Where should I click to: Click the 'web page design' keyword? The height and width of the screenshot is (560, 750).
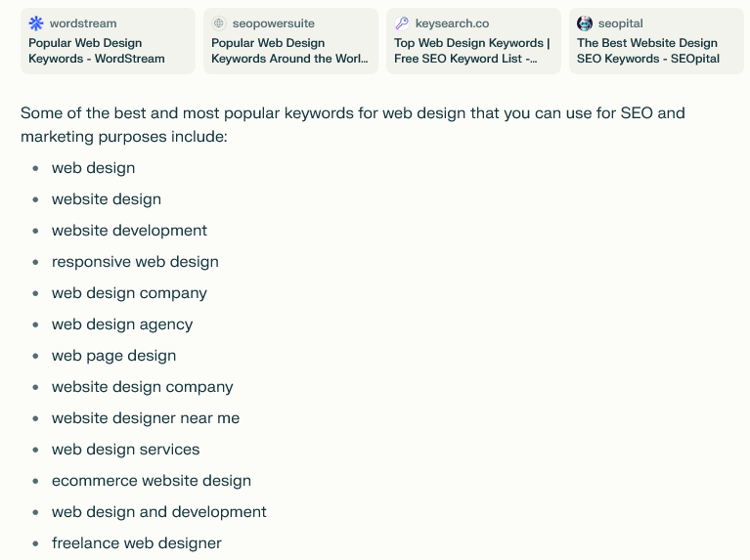coord(114,356)
